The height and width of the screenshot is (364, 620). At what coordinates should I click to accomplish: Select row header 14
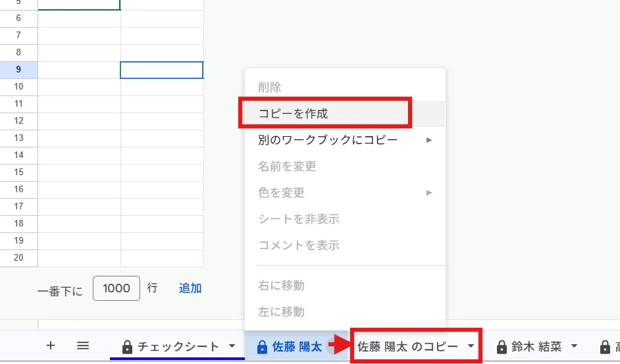[18, 155]
